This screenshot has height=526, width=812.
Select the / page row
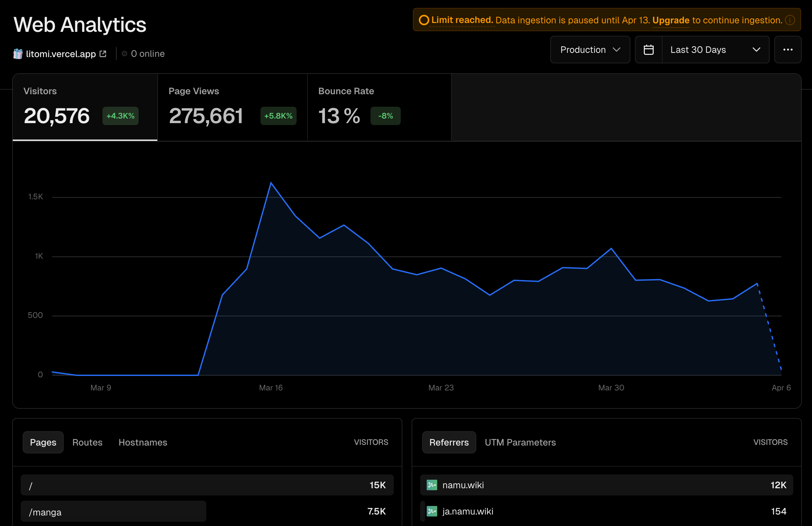207,485
